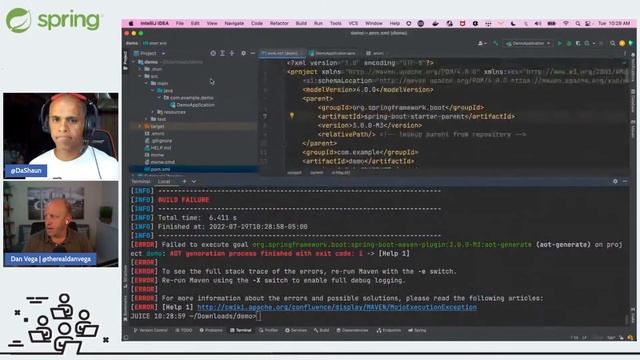Open Profiler tool window
Viewport: 640px width, 360px height.
(268, 330)
